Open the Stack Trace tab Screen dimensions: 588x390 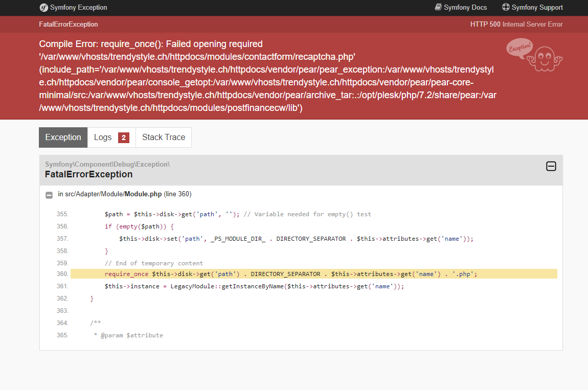click(164, 137)
